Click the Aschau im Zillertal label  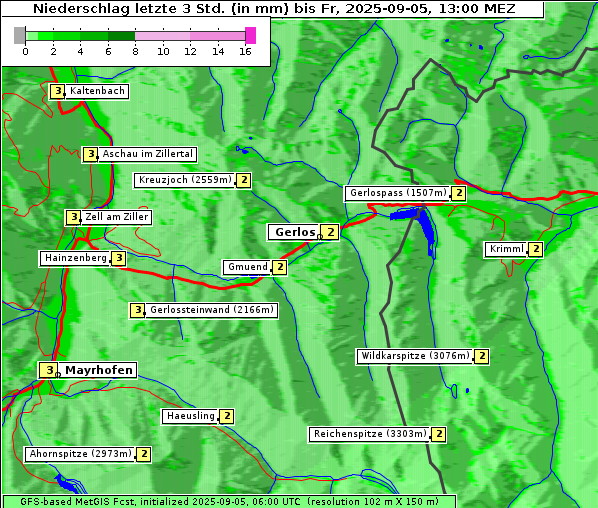click(147, 154)
